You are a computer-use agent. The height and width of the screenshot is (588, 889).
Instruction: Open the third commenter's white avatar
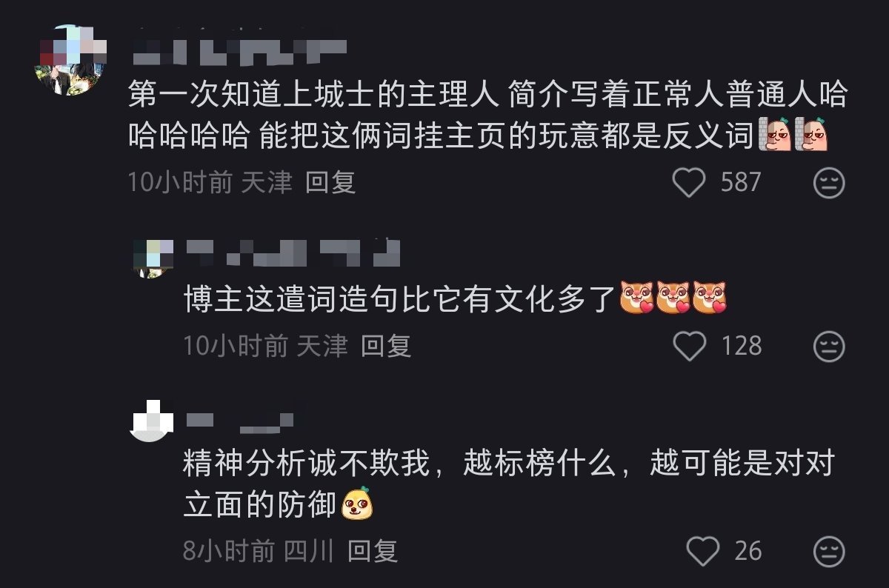point(151,420)
